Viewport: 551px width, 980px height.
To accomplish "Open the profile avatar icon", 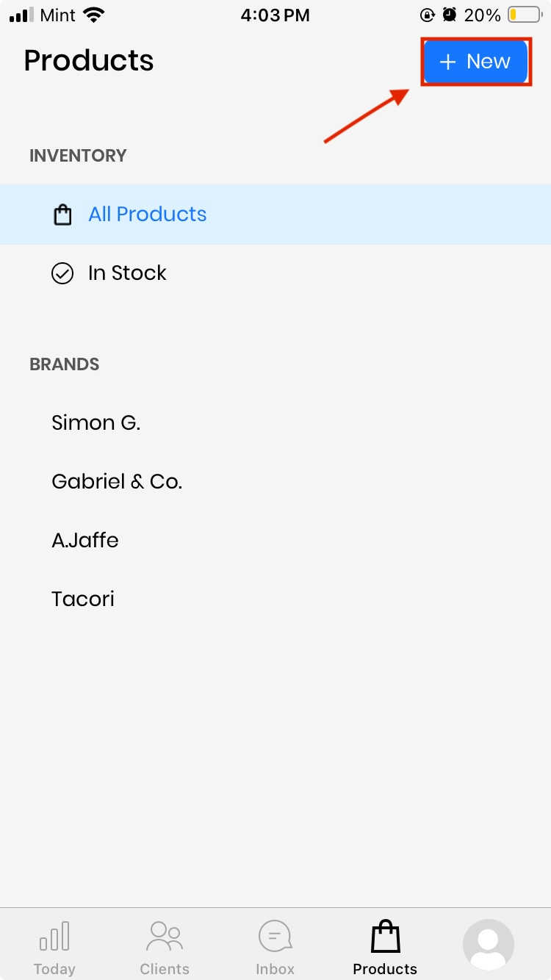I will (x=489, y=945).
